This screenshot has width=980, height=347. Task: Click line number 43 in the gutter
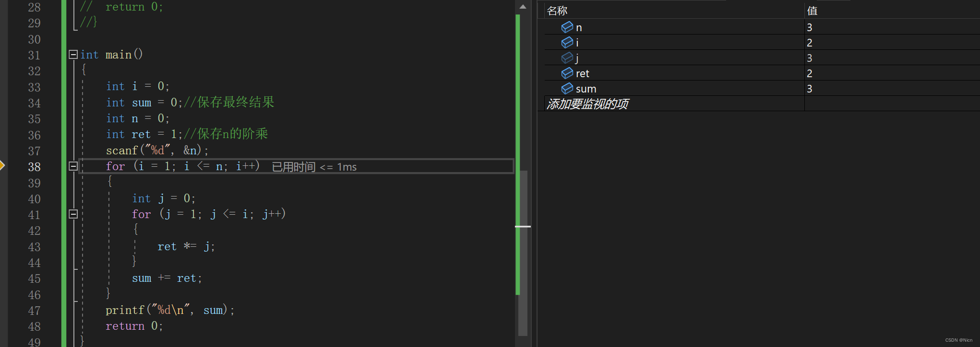click(x=34, y=247)
